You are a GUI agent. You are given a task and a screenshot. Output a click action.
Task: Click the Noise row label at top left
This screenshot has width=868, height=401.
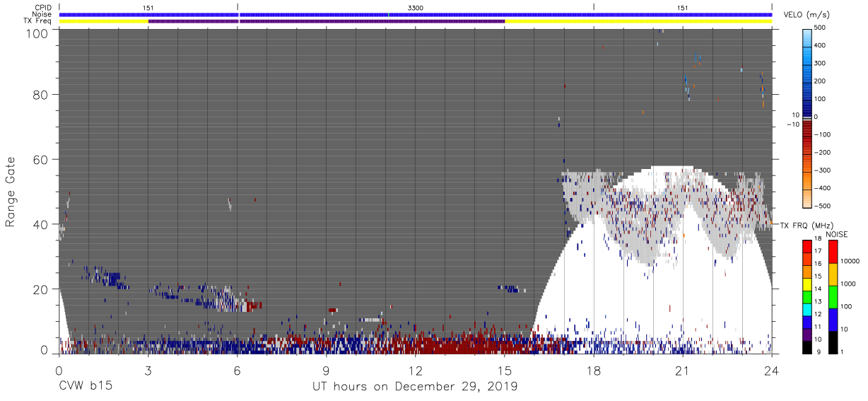[x=42, y=14]
